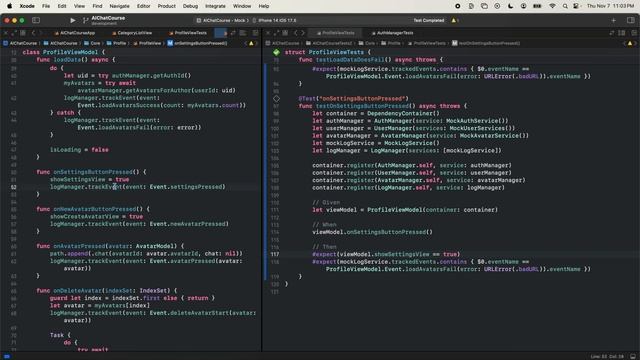Viewport: 640px width, 360px height.
Task: Switch to AIChatCourseApp tab
Action: (75, 33)
